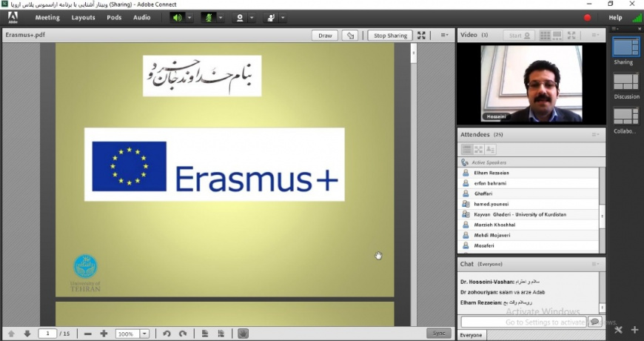Open Video pod options menu

(595, 36)
